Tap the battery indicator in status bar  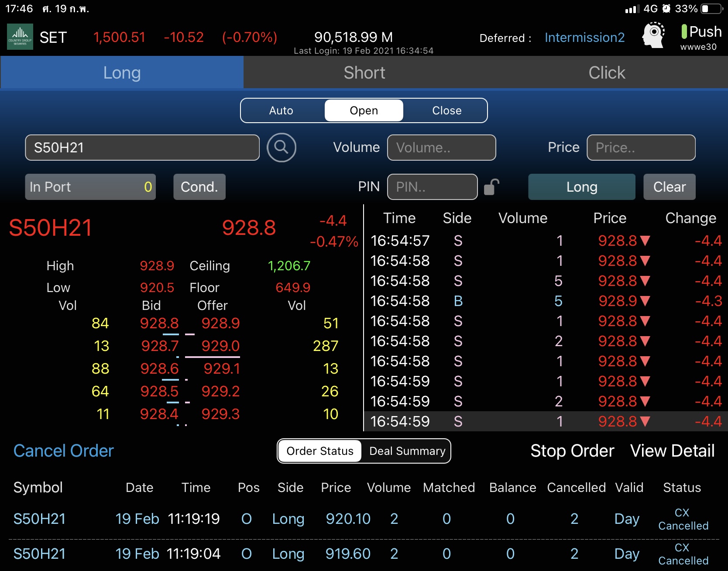712,9
